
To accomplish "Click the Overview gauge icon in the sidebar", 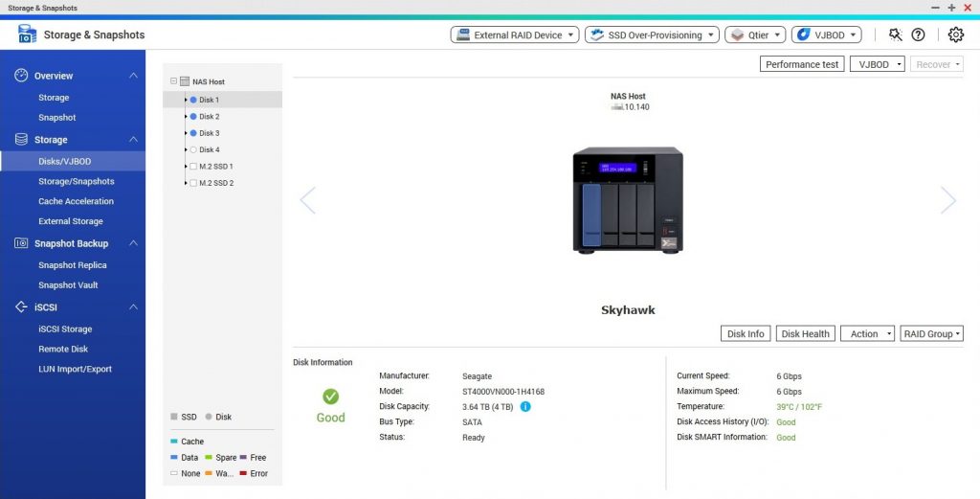I will pyautogui.click(x=21, y=76).
